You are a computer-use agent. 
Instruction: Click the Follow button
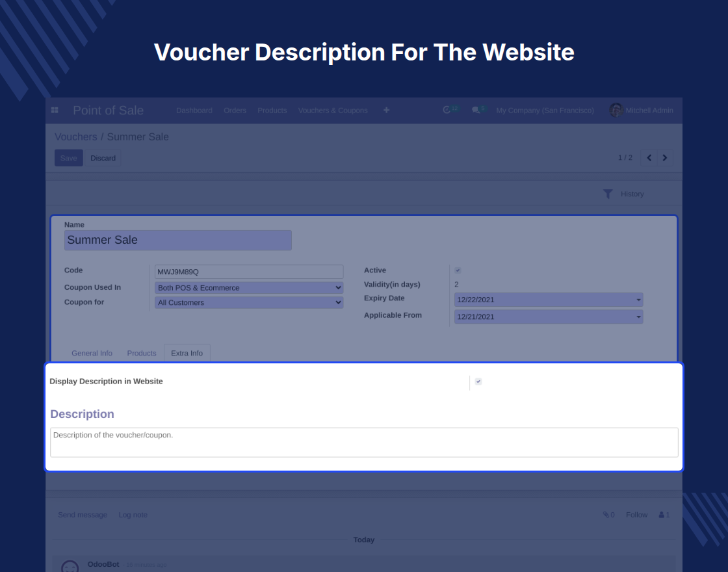click(x=636, y=515)
